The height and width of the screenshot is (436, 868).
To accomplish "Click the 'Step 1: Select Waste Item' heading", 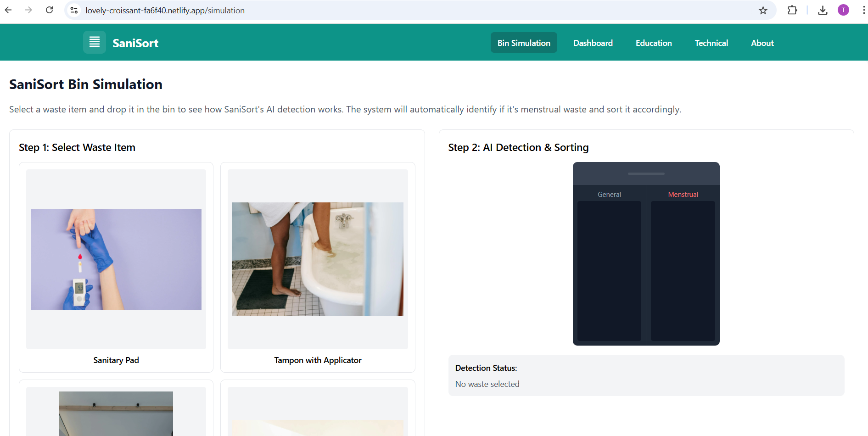I will point(77,147).
